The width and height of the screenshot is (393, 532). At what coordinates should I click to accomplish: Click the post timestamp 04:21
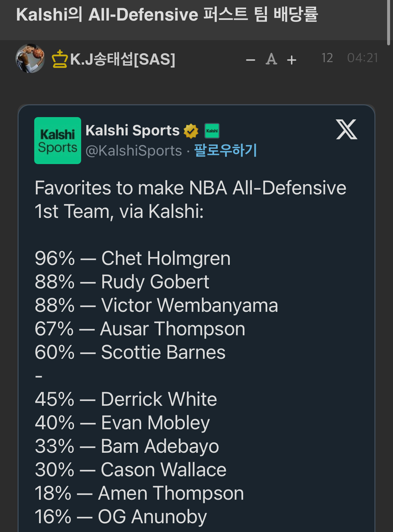point(362,58)
